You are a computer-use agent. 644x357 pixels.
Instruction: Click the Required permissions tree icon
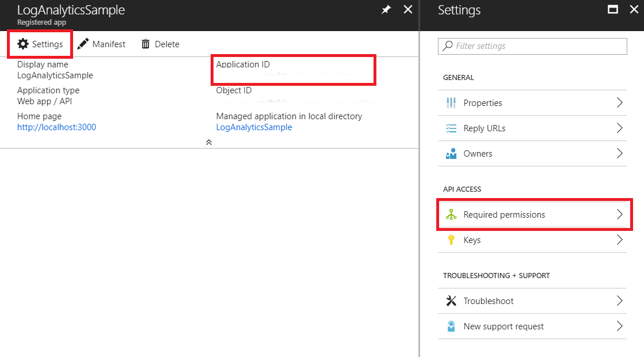(451, 214)
